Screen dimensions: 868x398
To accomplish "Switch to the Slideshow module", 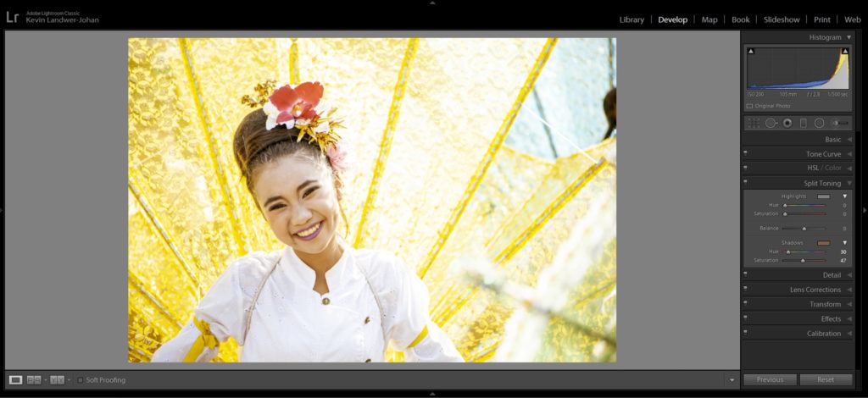I will [x=781, y=19].
